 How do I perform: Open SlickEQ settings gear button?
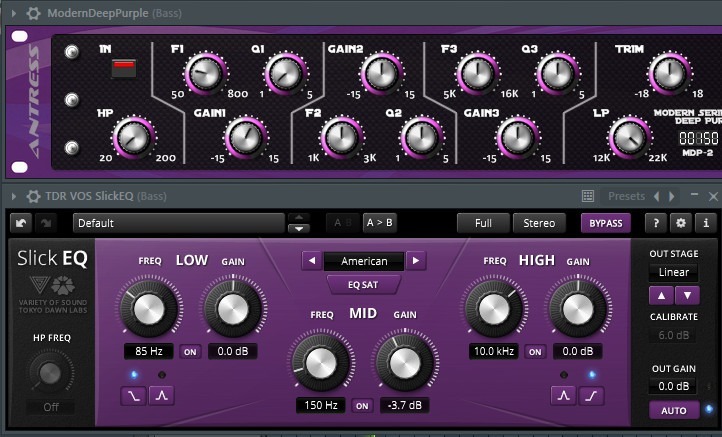coord(681,223)
